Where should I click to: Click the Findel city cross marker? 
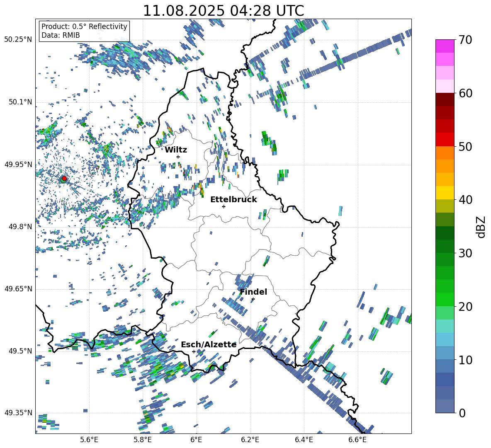click(253, 299)
